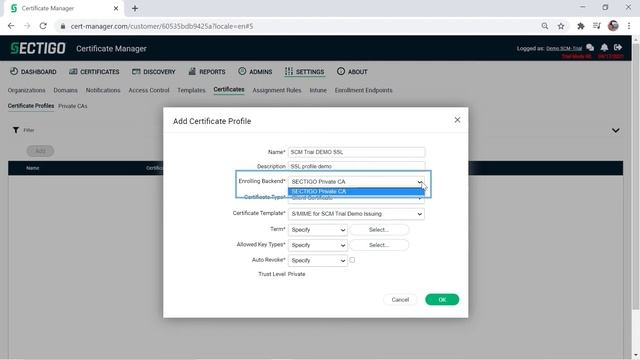Switch to Enrollment Endpoints tab
This screenshot has height=360, width=640.
click(x=363, y=90)
